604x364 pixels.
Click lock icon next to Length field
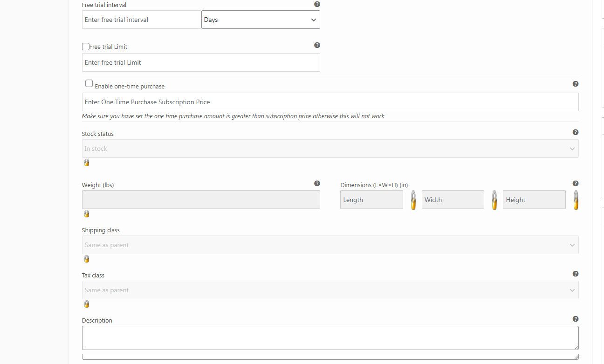click(x=413, y=200)
